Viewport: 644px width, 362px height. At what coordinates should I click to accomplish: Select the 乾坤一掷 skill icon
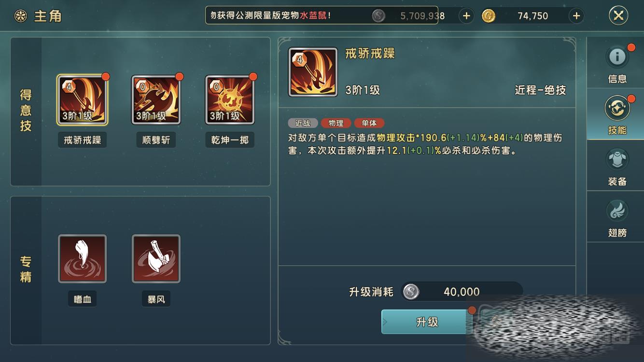[x=230, y=100]
